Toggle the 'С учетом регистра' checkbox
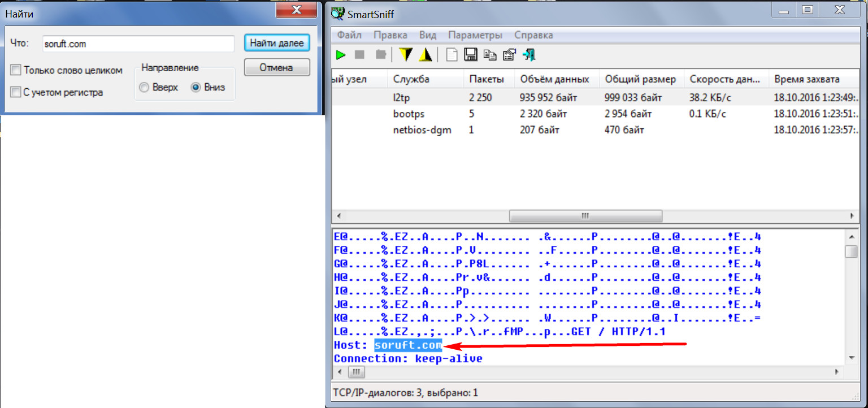 coord(16,92)
